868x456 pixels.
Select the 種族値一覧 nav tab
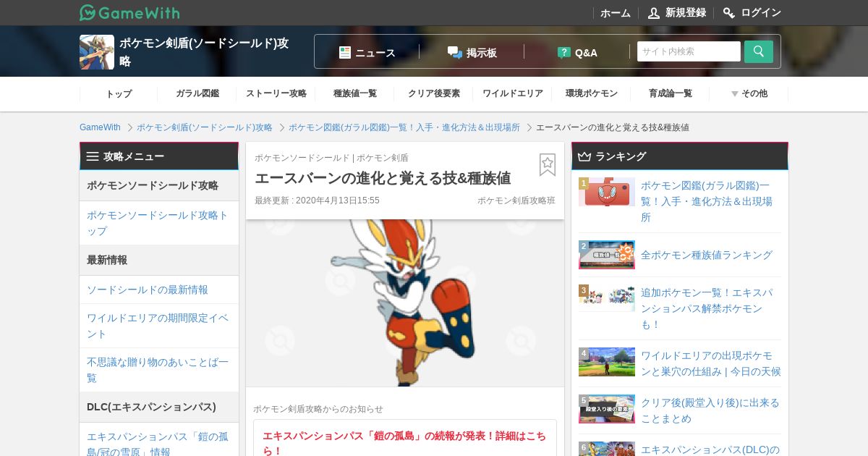pyautogui.click(x=355, y=93)
